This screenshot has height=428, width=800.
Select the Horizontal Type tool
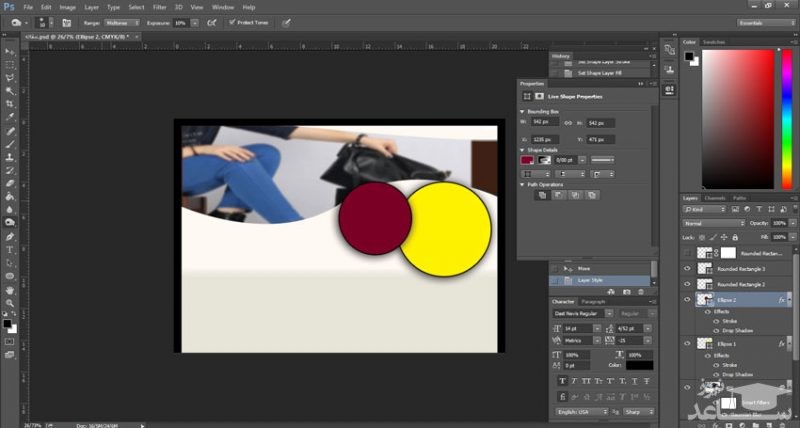10,249
